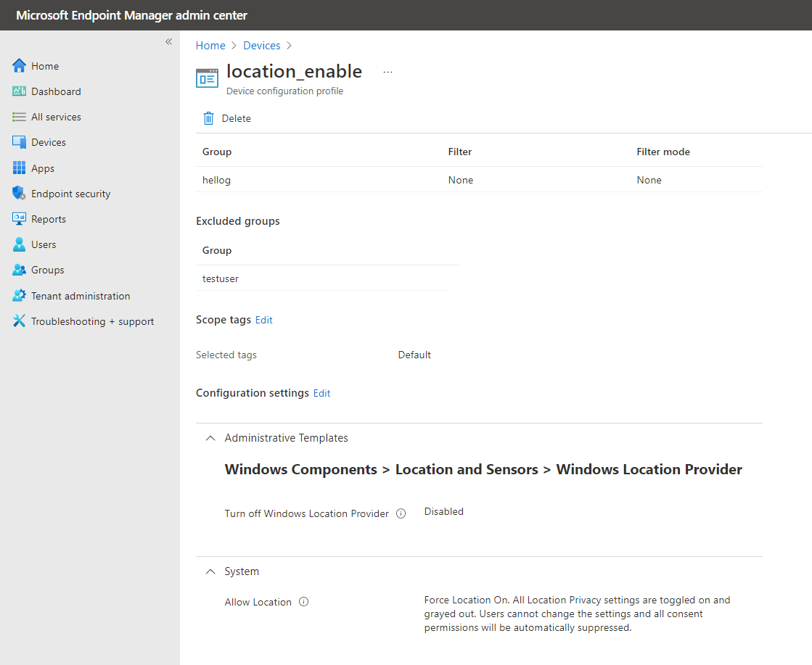812x665 pixels.
Task: Click the Groups people icon
Action: pos(19,270)
